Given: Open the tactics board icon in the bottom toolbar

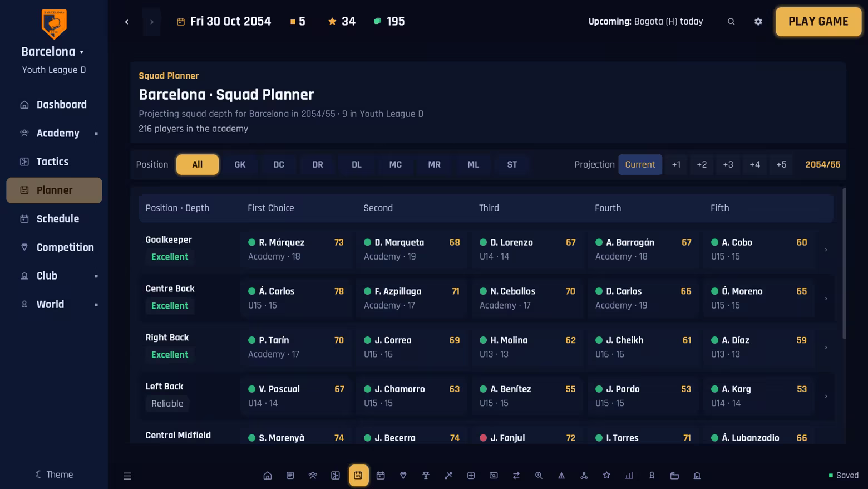Looking at the screenshot, I should click(336, 476).
